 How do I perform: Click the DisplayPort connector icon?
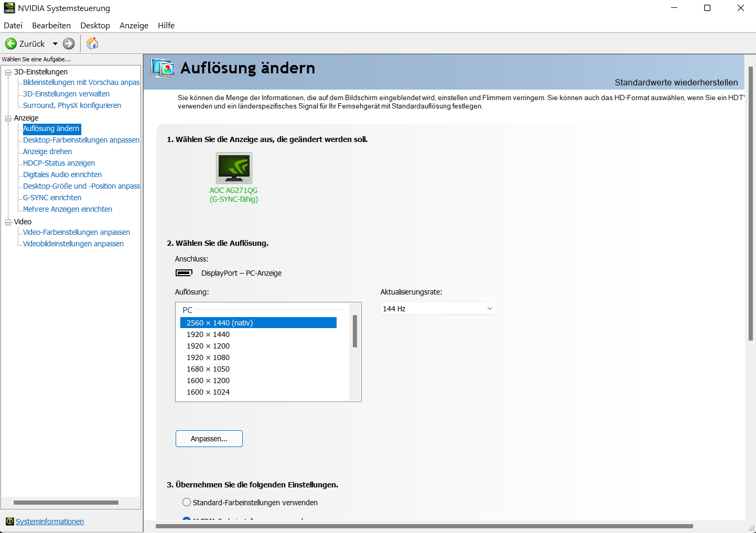pyautogui.click(x=183, y=273)
